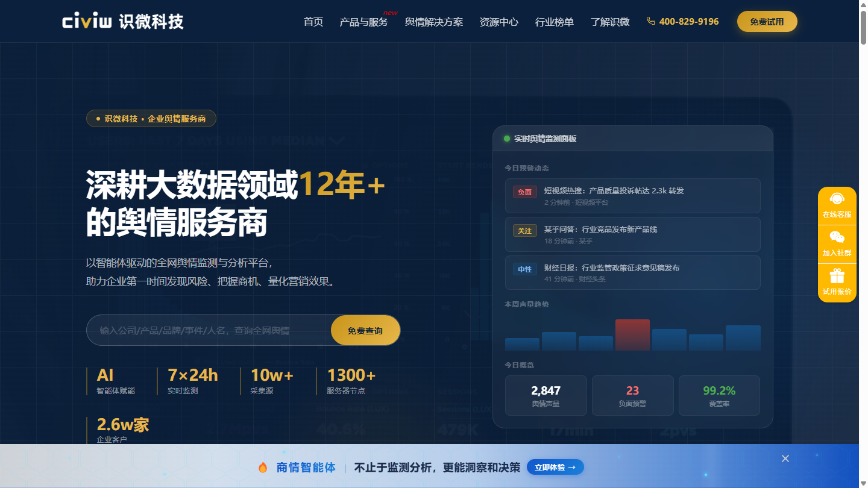868x488 pixels.
Task: Click the 负面 tag on short video alert
Action: [x=524, y=192]
